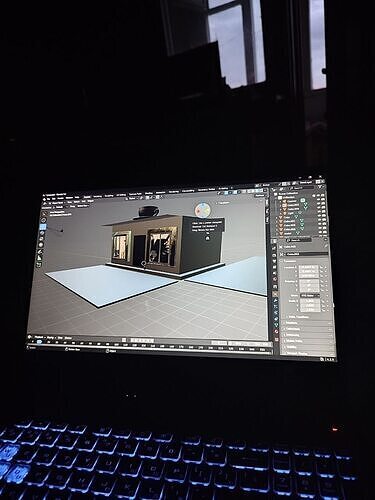The width and height of the screenshot is (375, 500).
Task: Open the Texture checker properties tab
Action: 277,339
